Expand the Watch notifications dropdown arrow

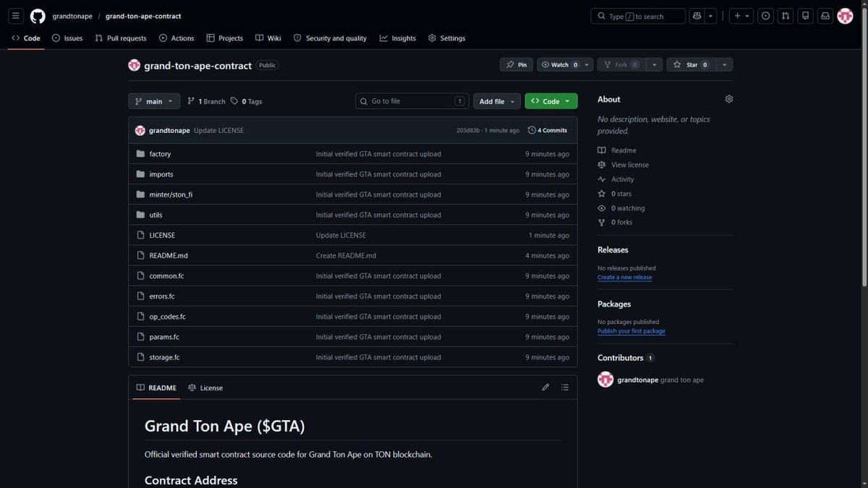click(x=587, y=65)
